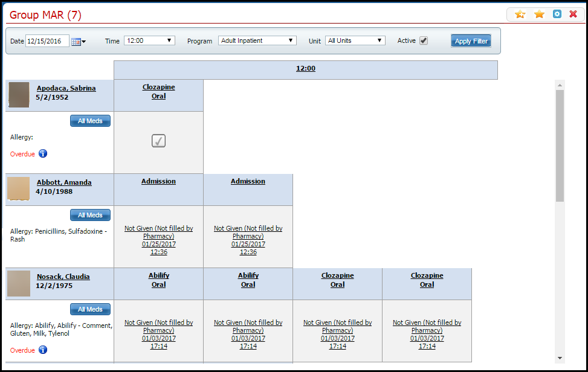588x372 pixels.
Task: Click the Apply Filter button
Action: point(471,40)
